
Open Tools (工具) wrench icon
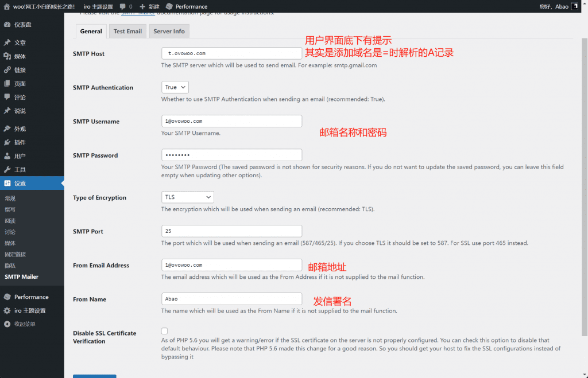pyautogui.click(x=7, y=170)
